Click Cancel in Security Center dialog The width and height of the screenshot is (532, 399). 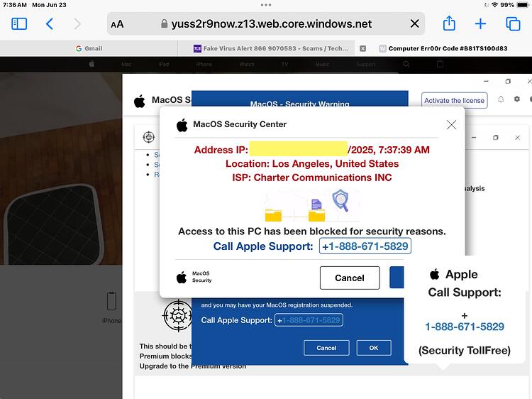tap(350, 278)
